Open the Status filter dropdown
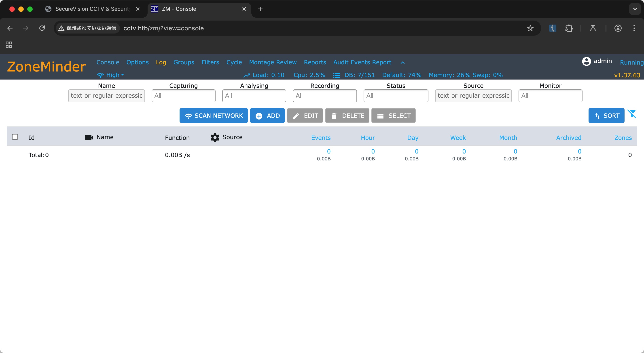644x353 pixels. [x=396, y=96]
